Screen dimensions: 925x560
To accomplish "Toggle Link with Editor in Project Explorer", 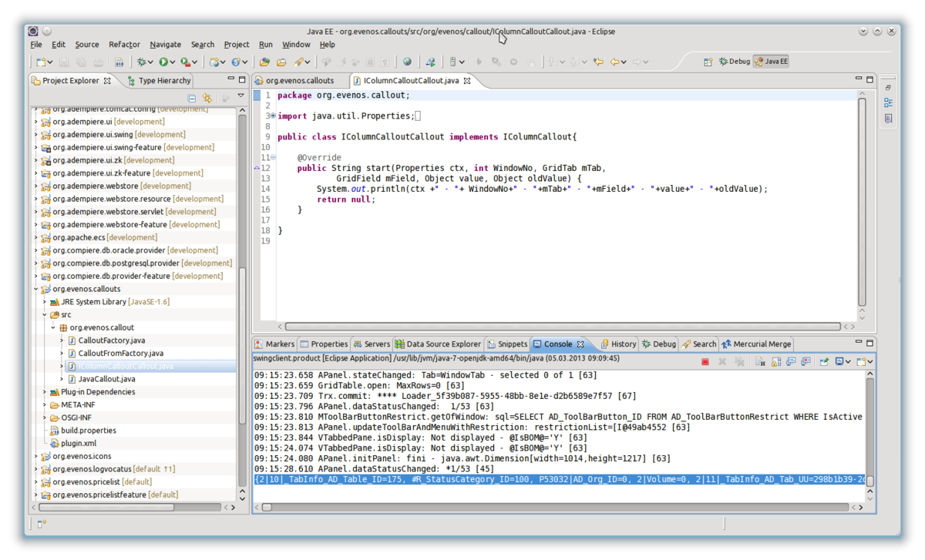I will click(207, 98).
